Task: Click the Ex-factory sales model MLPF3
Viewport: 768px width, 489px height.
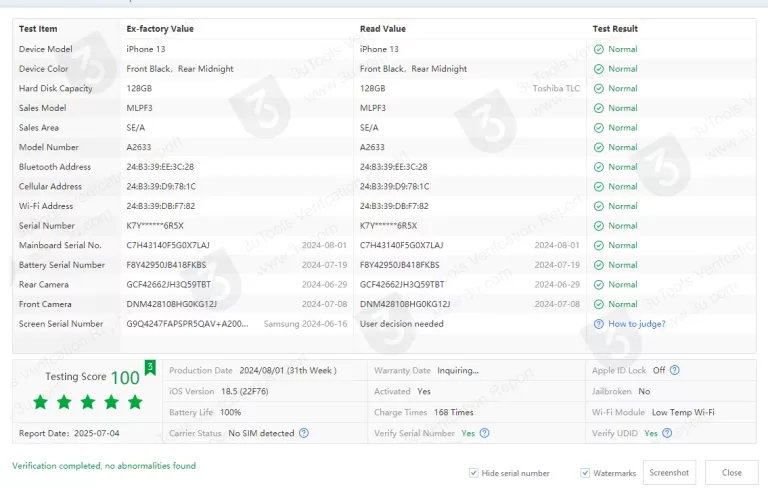Action: (x=140, y=108)
